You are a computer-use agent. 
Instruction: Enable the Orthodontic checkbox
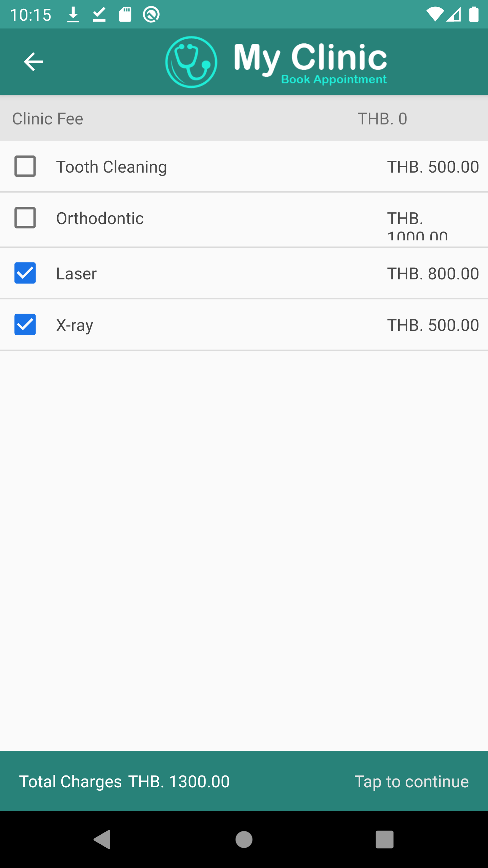25,218
